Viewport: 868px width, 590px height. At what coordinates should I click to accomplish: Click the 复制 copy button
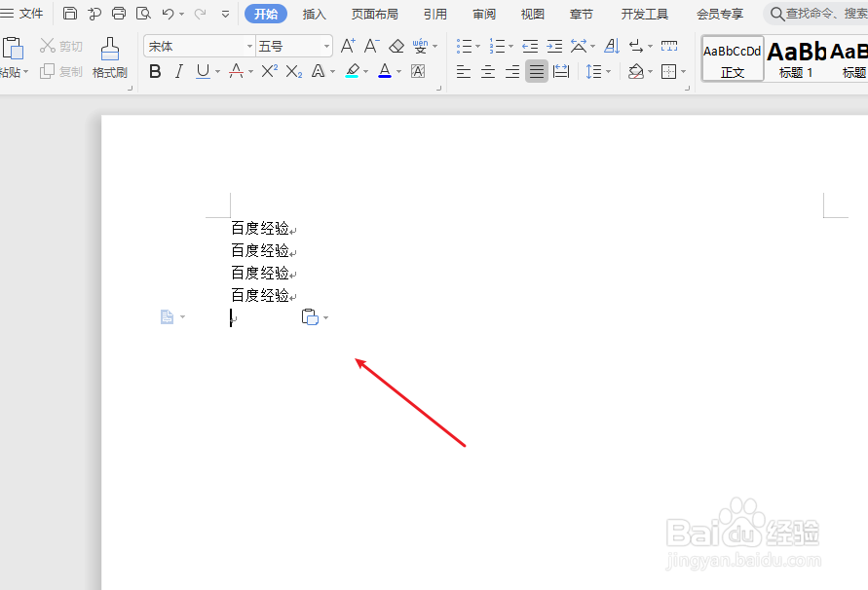tap(61, 71)
